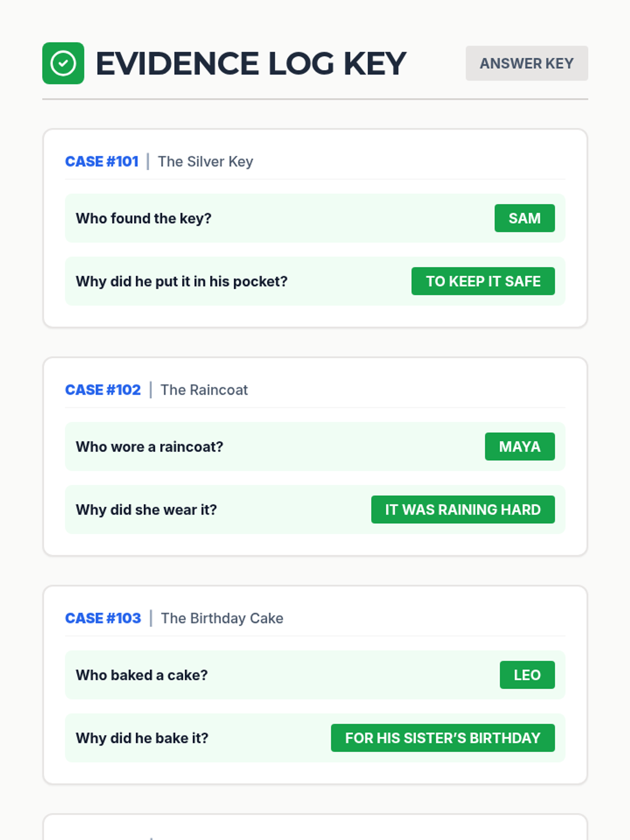Click the question 'Who found the key?'

tap(143, 218)
